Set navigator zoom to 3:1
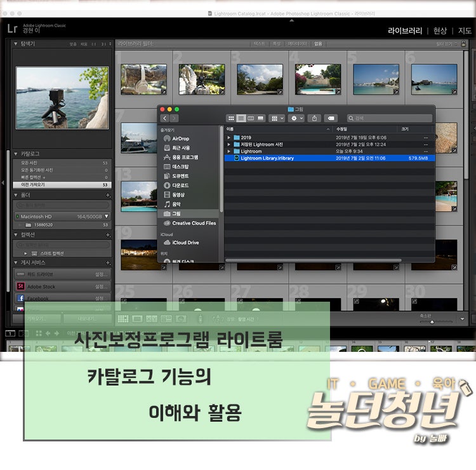Image resolution: width=476 pixels, height=470 pixels. pyautogui.click(x=103, y=44)
